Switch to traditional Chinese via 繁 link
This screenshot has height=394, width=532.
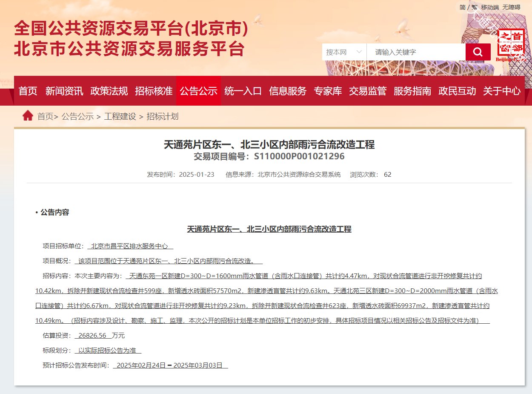tap(474, 7)
